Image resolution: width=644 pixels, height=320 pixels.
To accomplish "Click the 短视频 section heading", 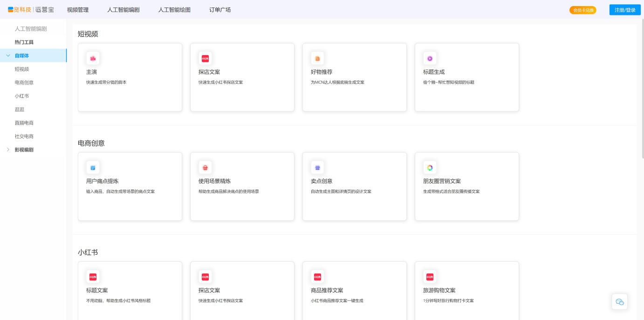I will click(x=88, y=34).
